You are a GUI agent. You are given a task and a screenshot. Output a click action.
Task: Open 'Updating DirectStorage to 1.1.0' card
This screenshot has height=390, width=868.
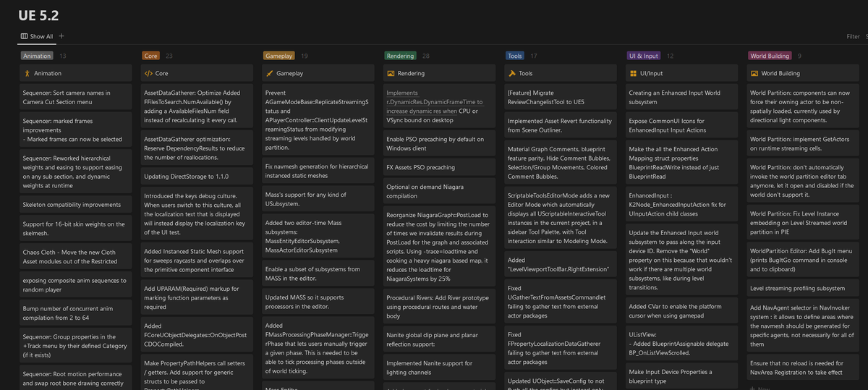coord(197,177)
